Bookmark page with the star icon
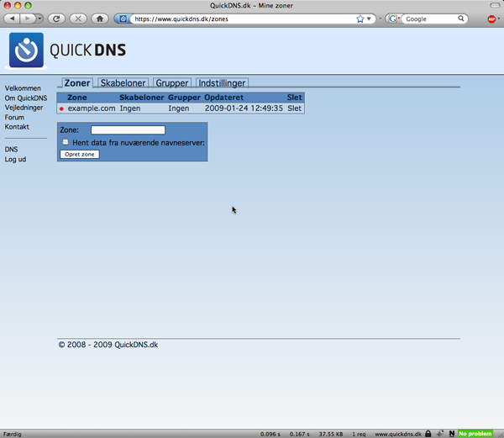Viewport: 504px width, 438px height. pos(360,18)
